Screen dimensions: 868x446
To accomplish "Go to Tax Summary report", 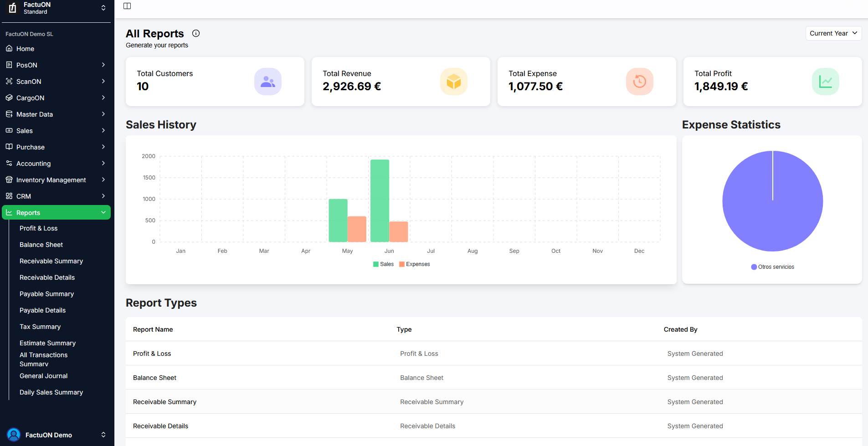I will pos(40,327).
